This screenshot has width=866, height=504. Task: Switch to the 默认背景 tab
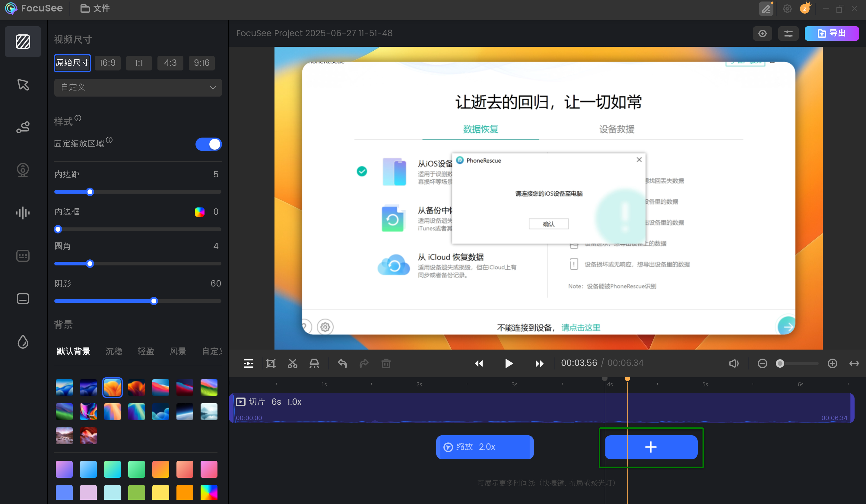pos(74,351)
